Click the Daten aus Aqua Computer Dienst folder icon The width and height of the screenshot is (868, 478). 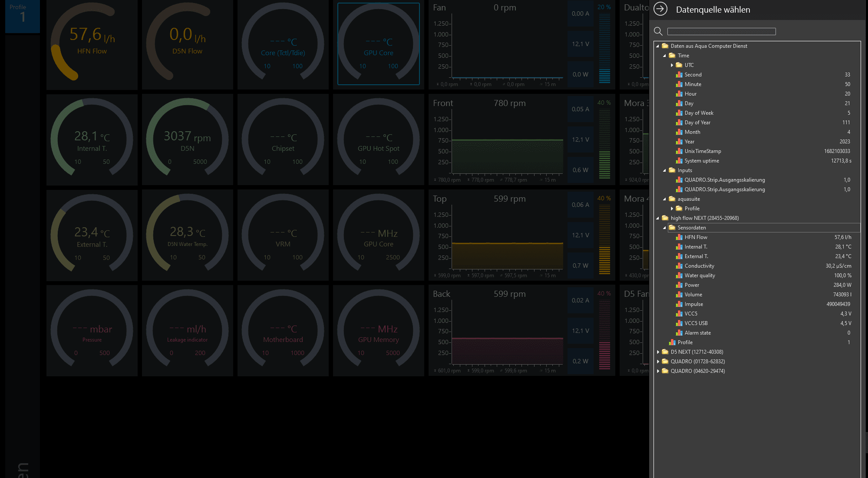click(x=665, y=46)
